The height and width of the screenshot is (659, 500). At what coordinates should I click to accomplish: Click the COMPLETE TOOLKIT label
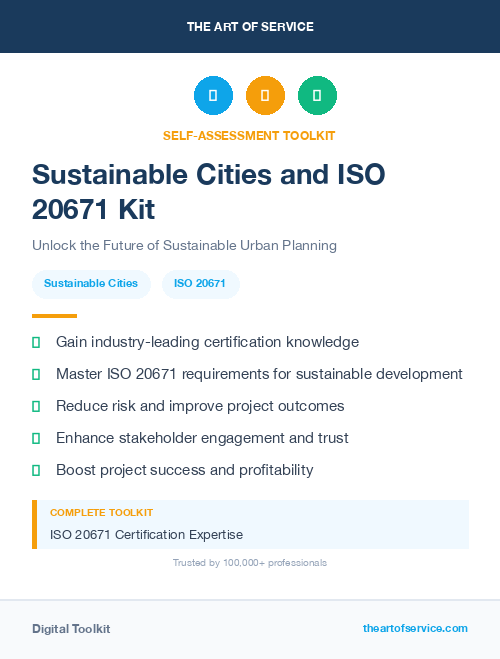pos(101,513)
